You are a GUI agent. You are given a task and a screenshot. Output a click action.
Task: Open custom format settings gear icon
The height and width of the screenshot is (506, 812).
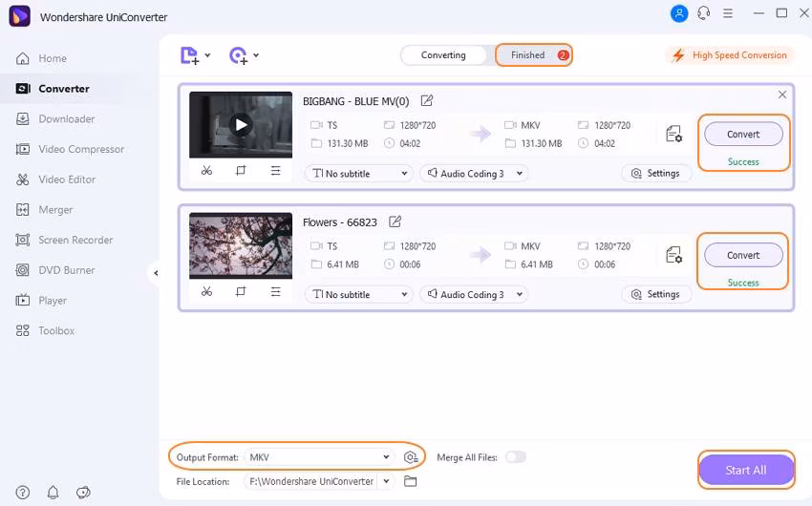tap(410, 457)
